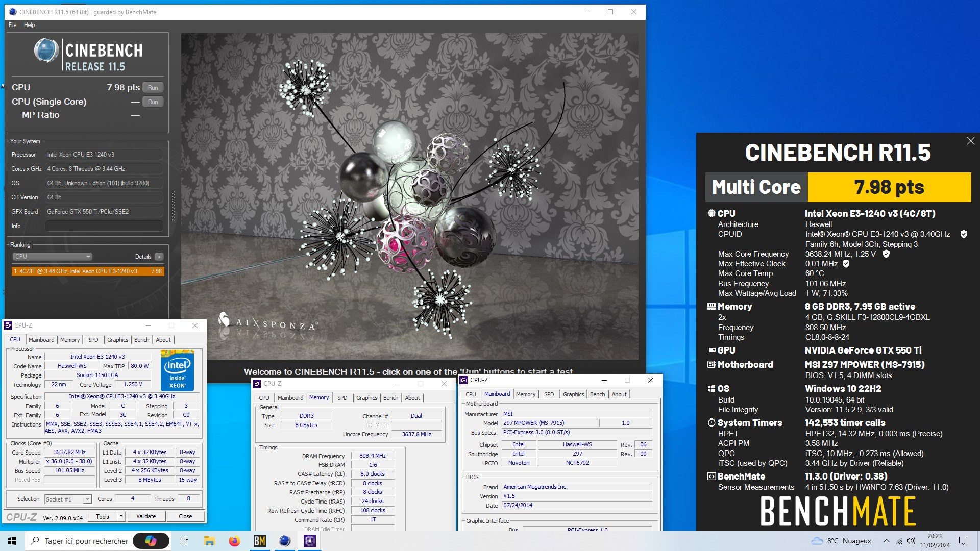This screenshot has height=551, width=980.
Task: Click the Model field Z97 MPOWER (MS-7915)
Action: pyautogui.click(x=549, y=423)
